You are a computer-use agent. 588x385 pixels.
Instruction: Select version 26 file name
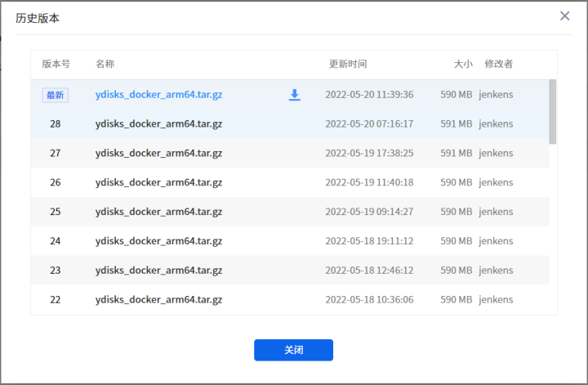[158, 183]
